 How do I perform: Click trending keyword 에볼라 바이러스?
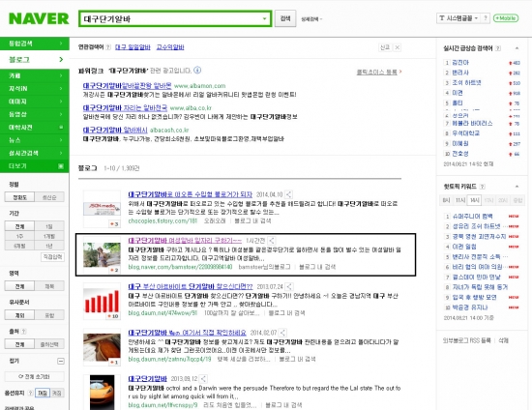click(472, 123)
